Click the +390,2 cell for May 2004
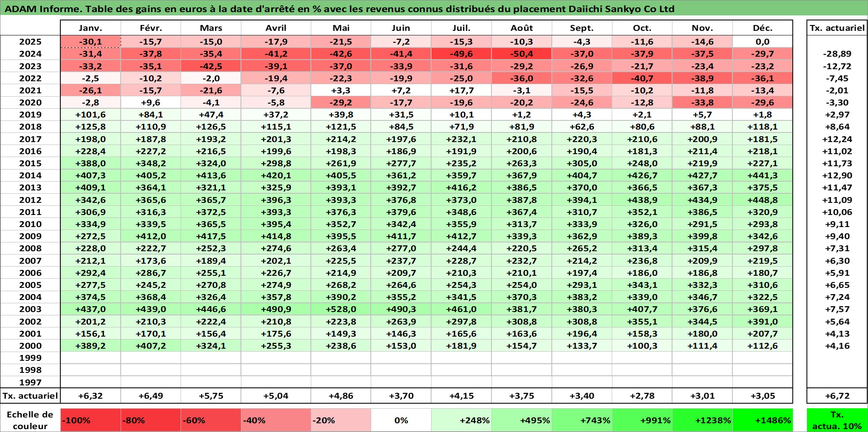868x432 pixels. tap(341, 297)
